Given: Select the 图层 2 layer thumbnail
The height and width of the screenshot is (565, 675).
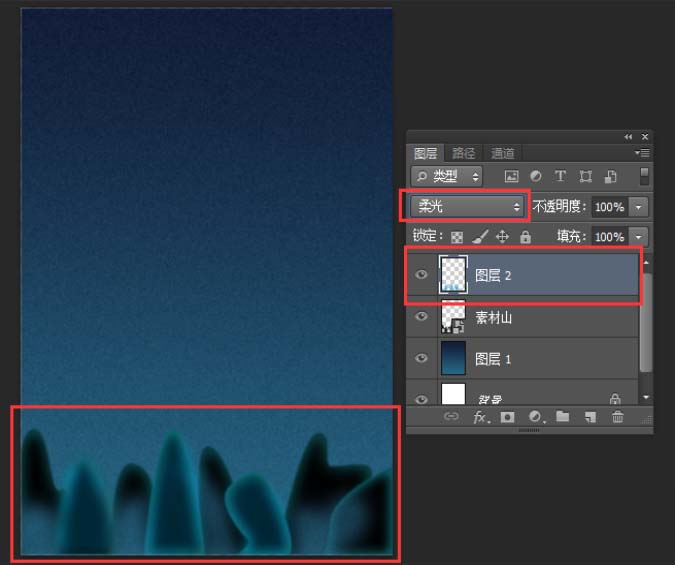Looking at the screenshot, I should [453, 275].
